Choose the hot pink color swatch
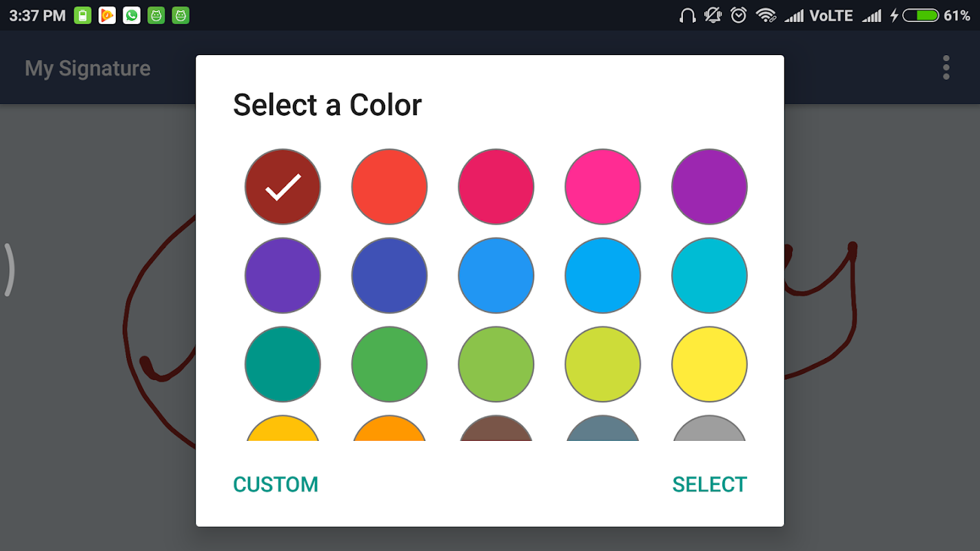980x551 pixels. coord(602,187)
